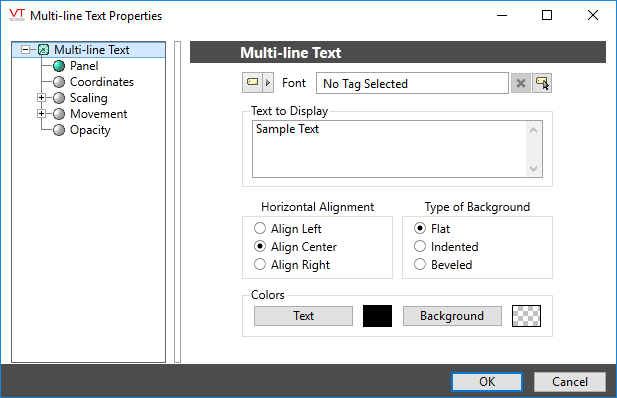The height and width of the screenshot is (398, 617).
Task: Confirm the dialog with OK
Action: [x=487, y=381]
